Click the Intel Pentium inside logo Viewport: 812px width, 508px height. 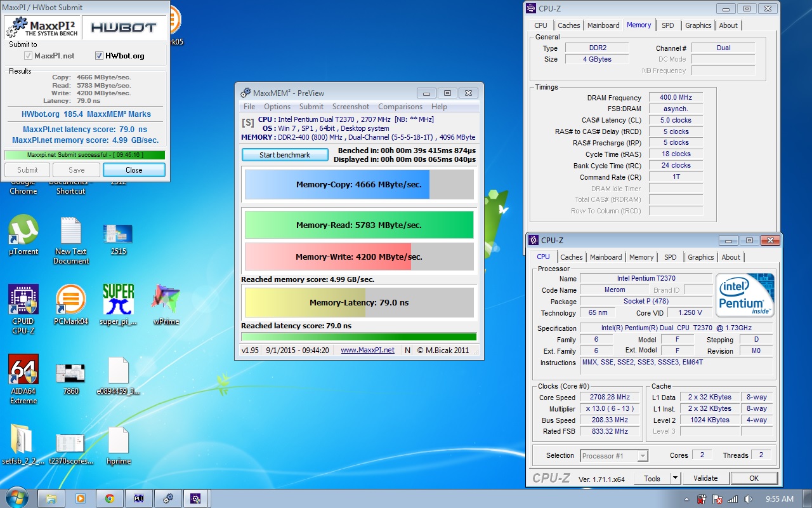click(745, 295)
